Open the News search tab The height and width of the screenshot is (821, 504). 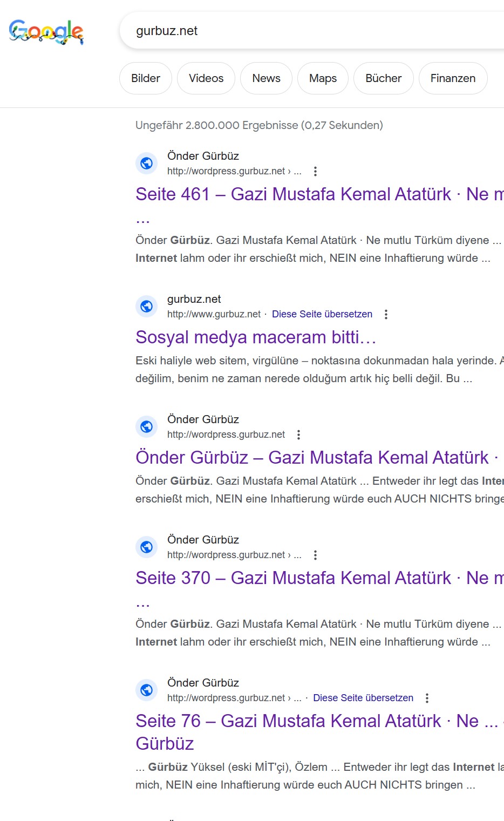coord(266,78)
